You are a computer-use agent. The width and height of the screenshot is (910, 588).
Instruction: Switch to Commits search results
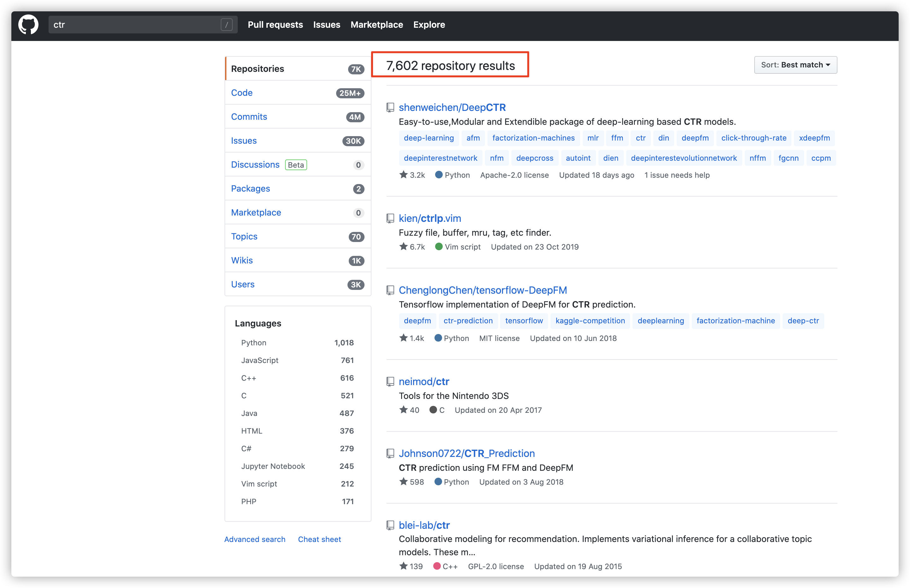[x=298, y=117]
